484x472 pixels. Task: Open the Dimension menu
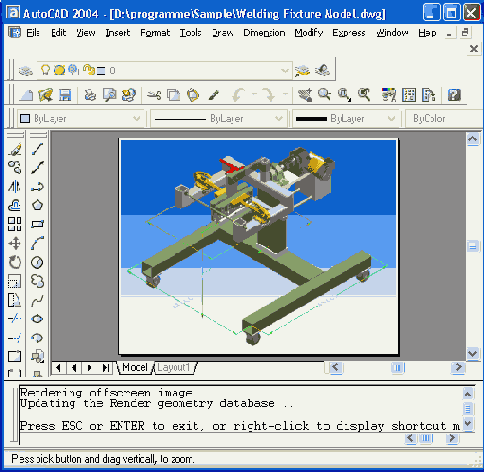pos(264,33)
